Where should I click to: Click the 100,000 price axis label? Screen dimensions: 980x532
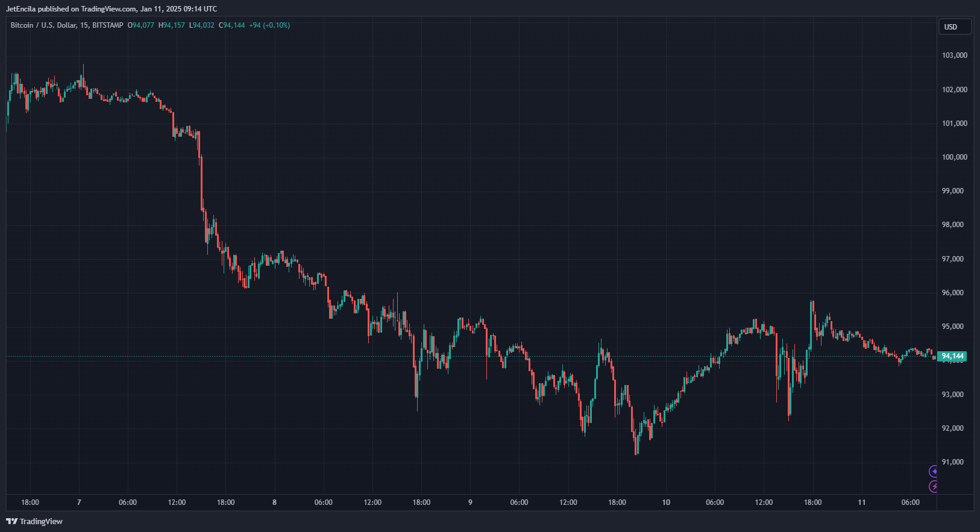[x=955, y=157]
